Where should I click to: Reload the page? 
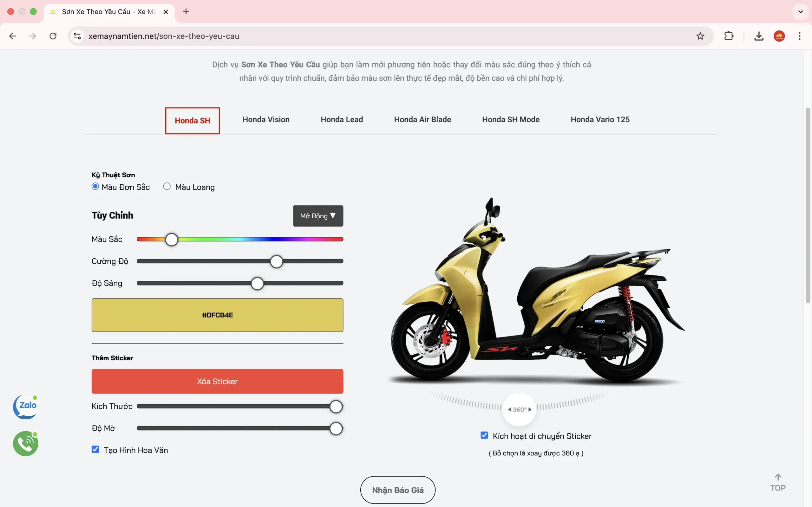pyautogui.click(x=53, y=36)
